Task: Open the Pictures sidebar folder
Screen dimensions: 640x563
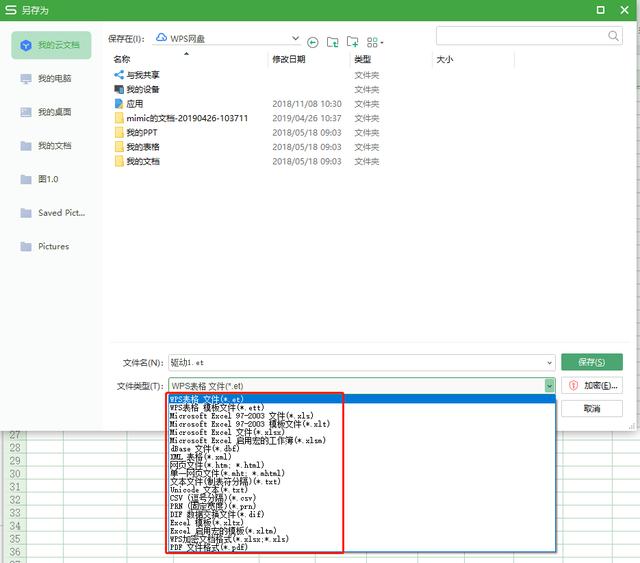Action: [51, 246]
